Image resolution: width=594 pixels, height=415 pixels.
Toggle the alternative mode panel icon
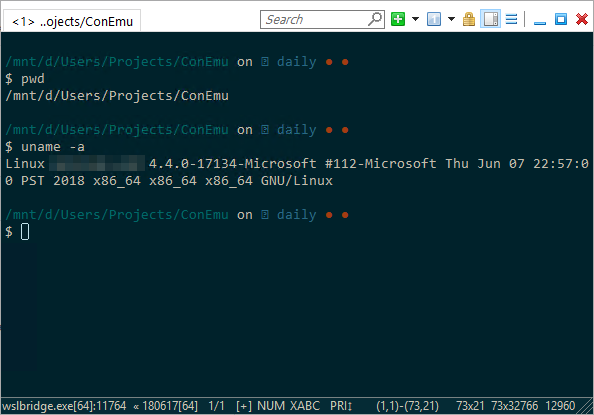491,19
